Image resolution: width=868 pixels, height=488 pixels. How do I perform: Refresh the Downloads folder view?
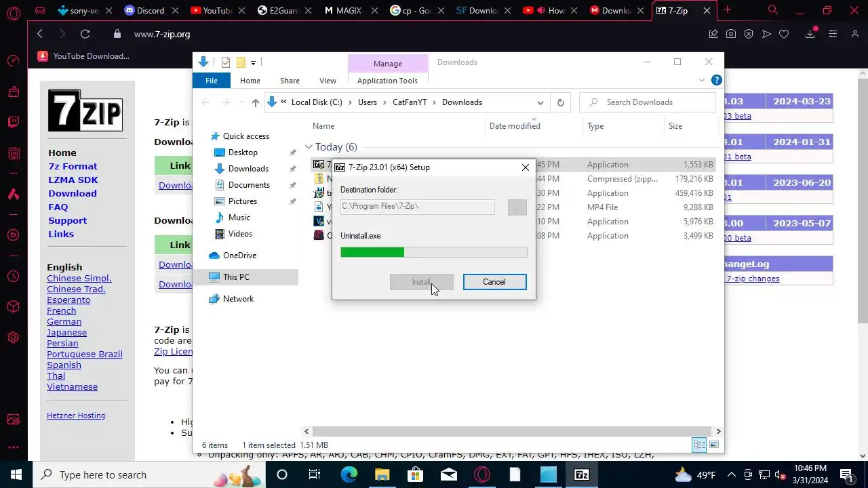pyautogui.click(x=560, y=102)
